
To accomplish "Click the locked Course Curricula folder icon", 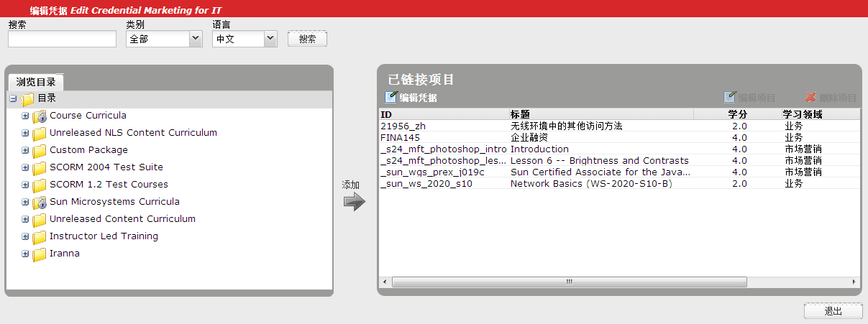I will [x=40, y=116].
